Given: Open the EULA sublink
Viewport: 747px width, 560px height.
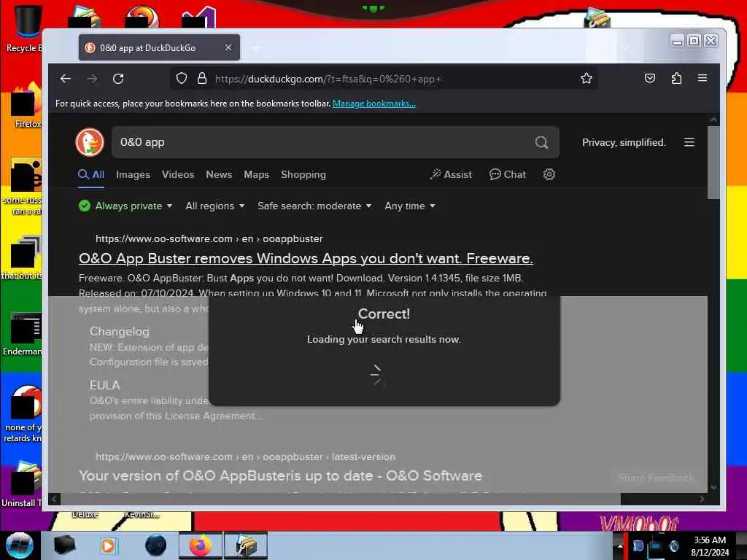Looking at the screenshot, I should pyautogui.click(x=105, y=385).
